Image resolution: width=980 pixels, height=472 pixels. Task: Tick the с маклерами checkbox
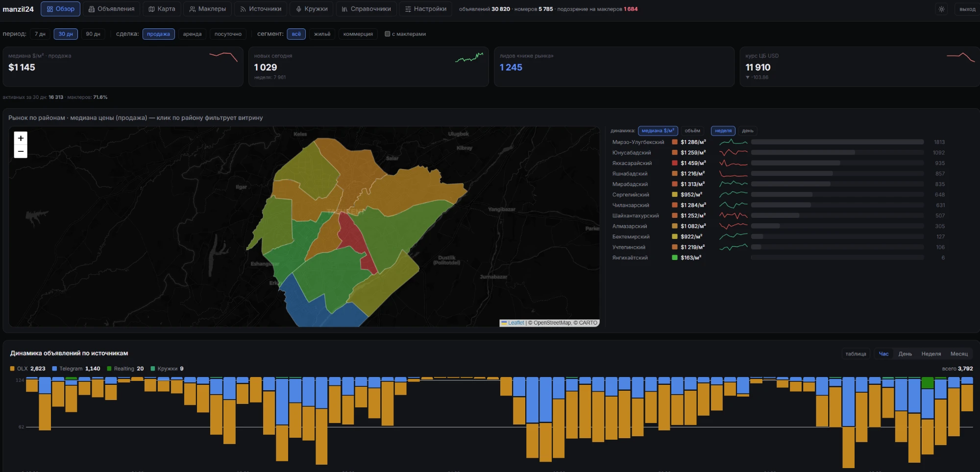pos(388,34)
